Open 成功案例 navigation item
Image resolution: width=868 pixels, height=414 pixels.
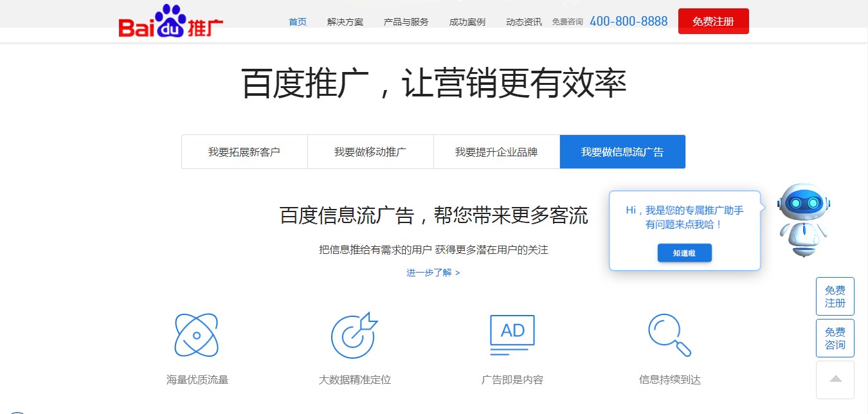(x=467, y=22)
